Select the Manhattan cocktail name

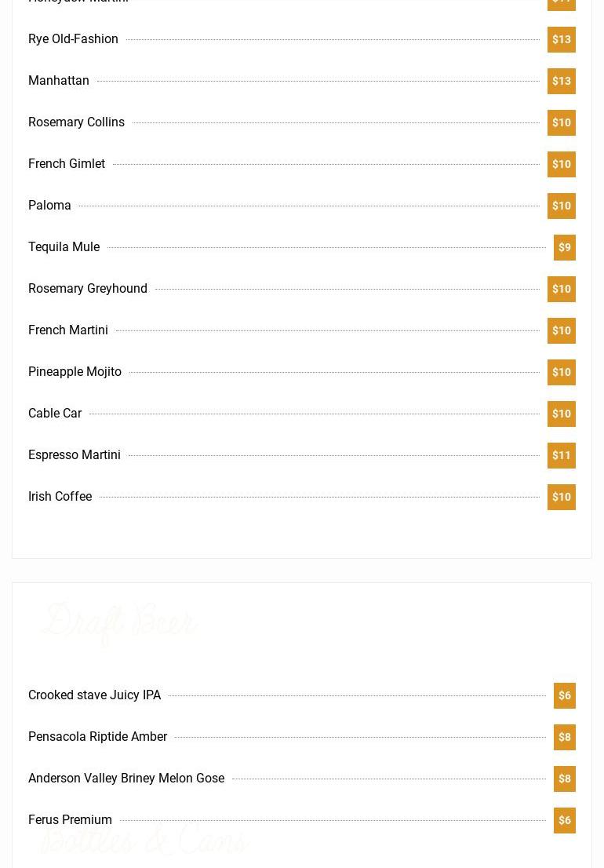pos(59,81)
